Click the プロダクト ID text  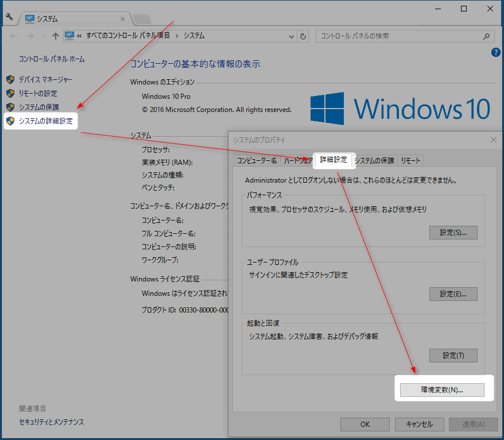tap(185, 310)
